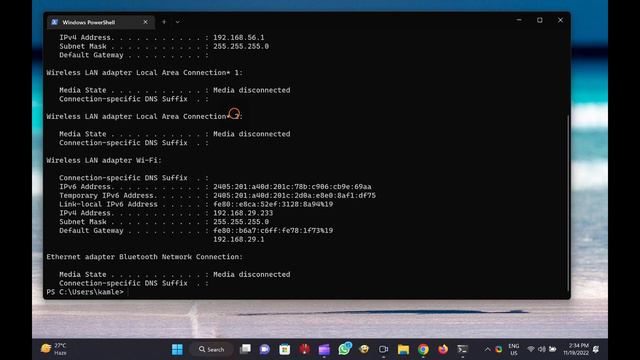Click the gateway address fe80::b6a7:c6ff:fe78:1f73%19
The image size is (640, 360).
[x=273, y=231]
